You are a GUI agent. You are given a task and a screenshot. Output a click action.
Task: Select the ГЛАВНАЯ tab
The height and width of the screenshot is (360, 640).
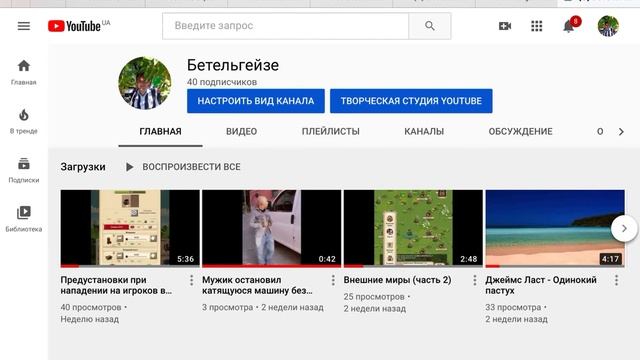pos(160,131)
